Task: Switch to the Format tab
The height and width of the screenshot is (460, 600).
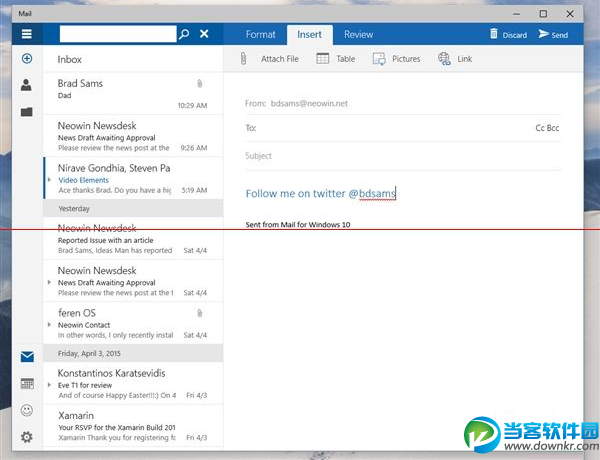Action: (260, 35)
